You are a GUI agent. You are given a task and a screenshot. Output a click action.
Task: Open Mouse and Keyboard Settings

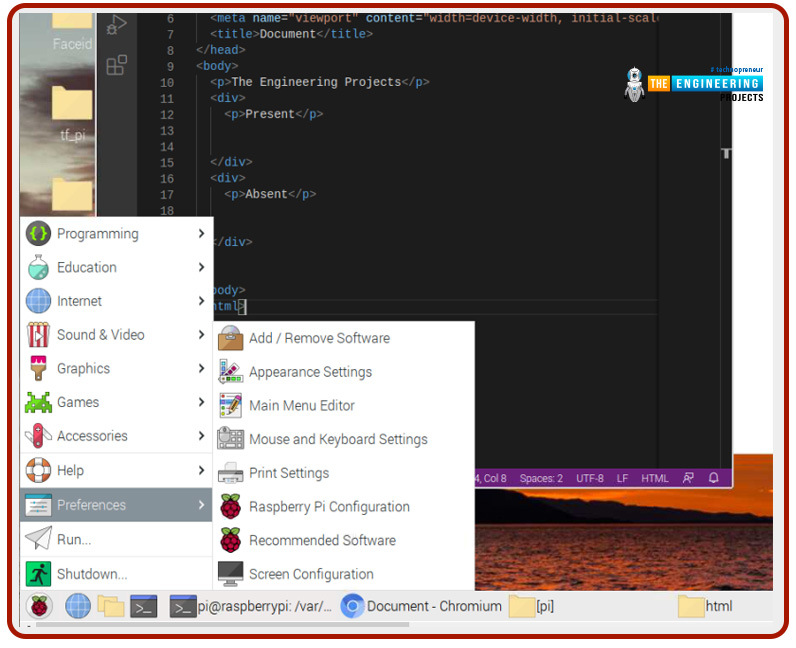pos(344,439)
